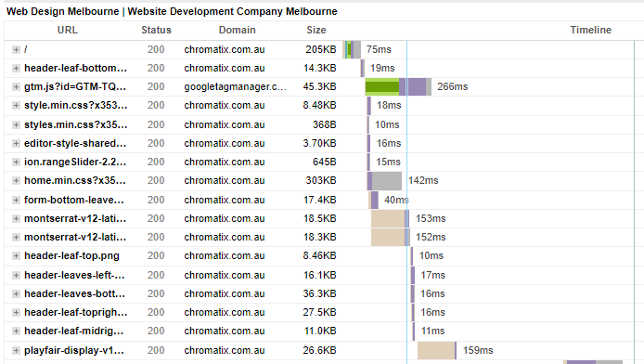Expand the ion.rangeSlider request row
Viewport: 644px width, 364px height.
point(16,162)
